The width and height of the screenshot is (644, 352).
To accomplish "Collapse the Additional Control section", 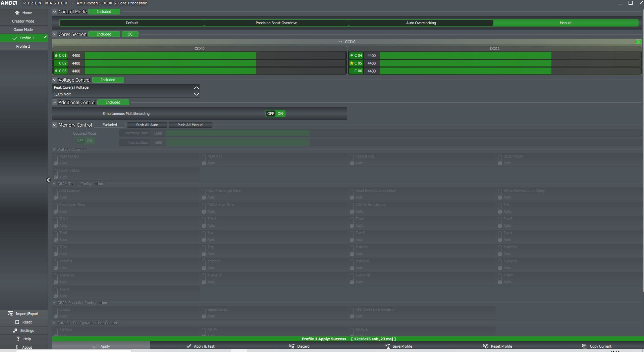I will click(55, 102).
